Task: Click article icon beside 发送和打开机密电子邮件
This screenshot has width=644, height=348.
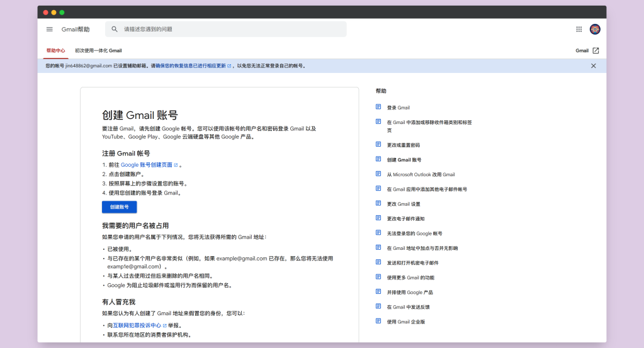Action: coord(378,262)
